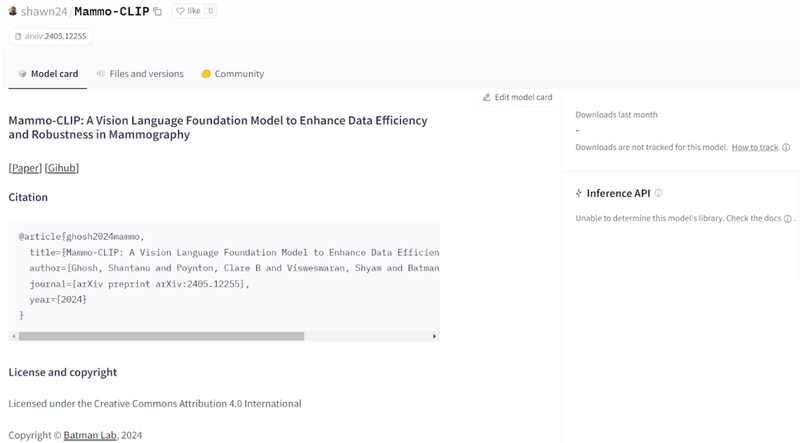Image resolution: width=800 pixels, height=443 pixels.
Task: Click info icon beside Inference API heading
Action: point(658,193)
